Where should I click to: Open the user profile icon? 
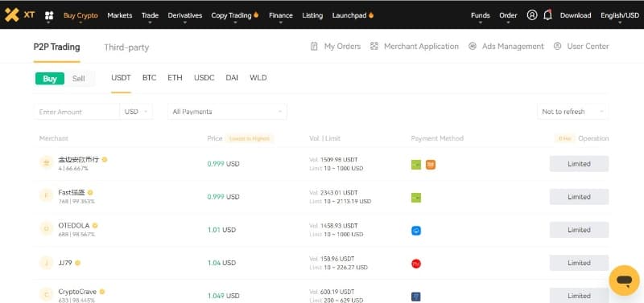point(532,15)
